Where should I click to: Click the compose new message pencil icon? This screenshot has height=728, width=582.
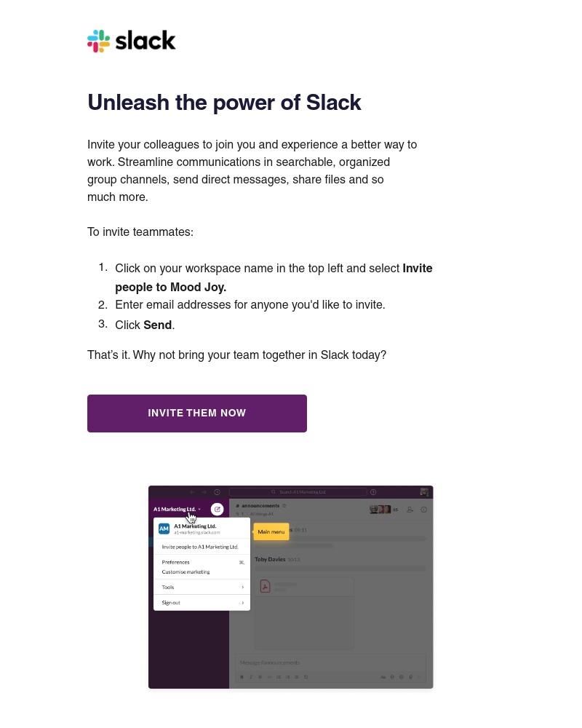click(x=218, y=510)
